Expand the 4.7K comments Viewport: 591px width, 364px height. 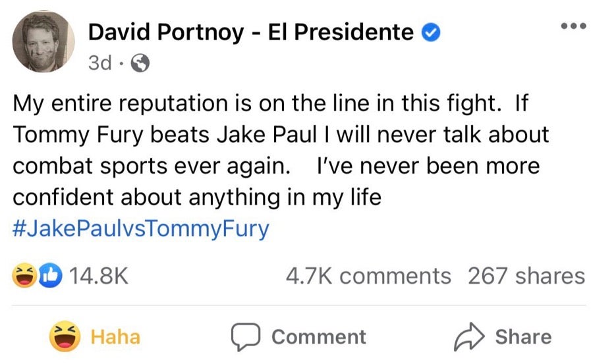[368, 276]
